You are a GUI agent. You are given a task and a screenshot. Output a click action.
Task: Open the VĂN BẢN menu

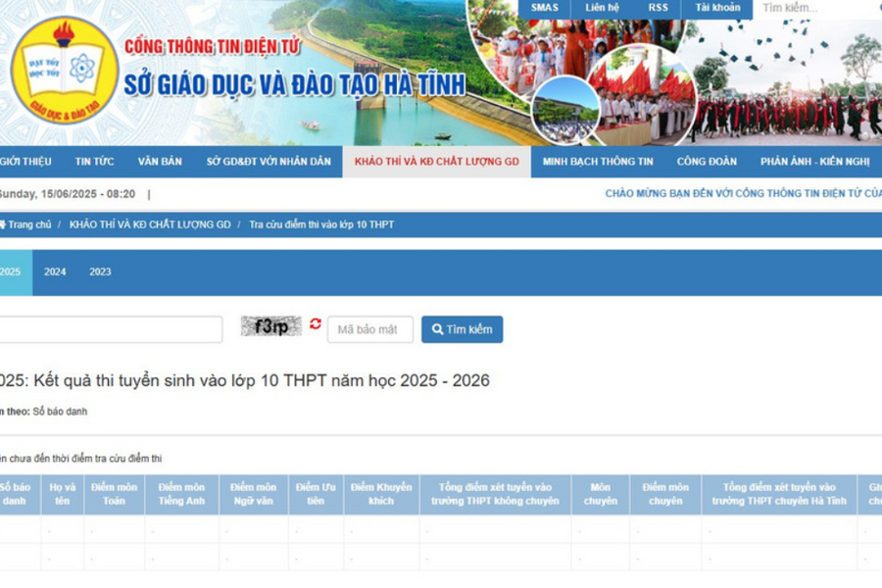click(x=160, y=161)
